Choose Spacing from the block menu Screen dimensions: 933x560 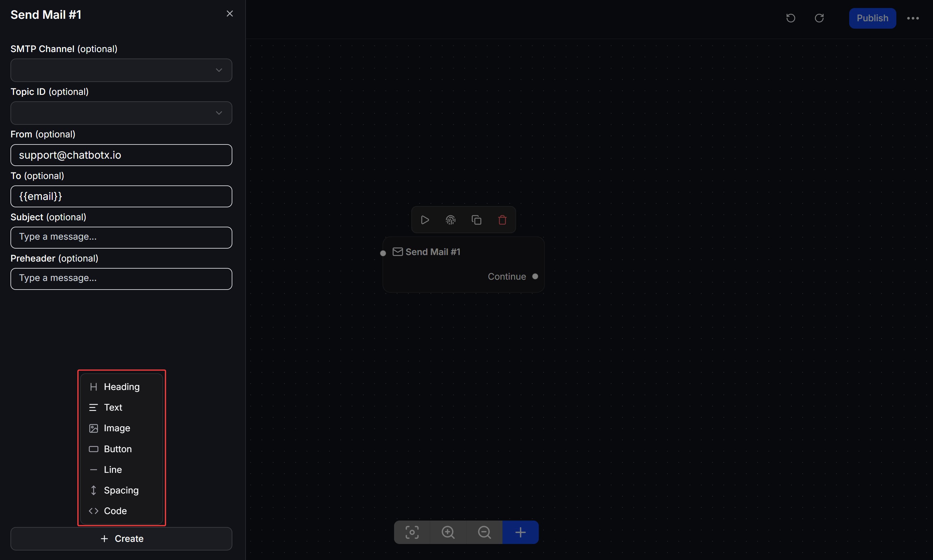point(121,490)
